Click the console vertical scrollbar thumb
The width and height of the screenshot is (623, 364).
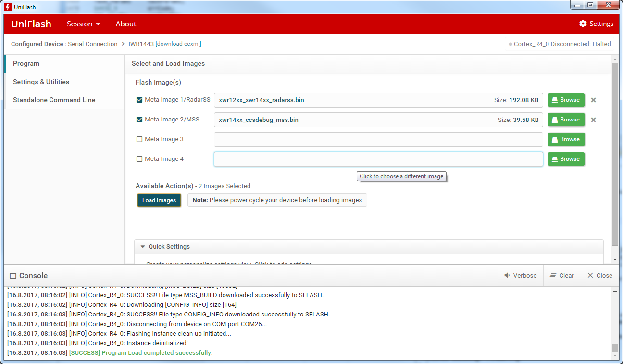(615, 348)
